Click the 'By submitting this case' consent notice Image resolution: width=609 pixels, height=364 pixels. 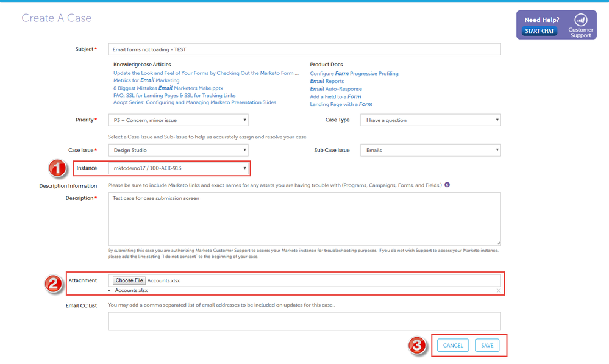(304, 253)
